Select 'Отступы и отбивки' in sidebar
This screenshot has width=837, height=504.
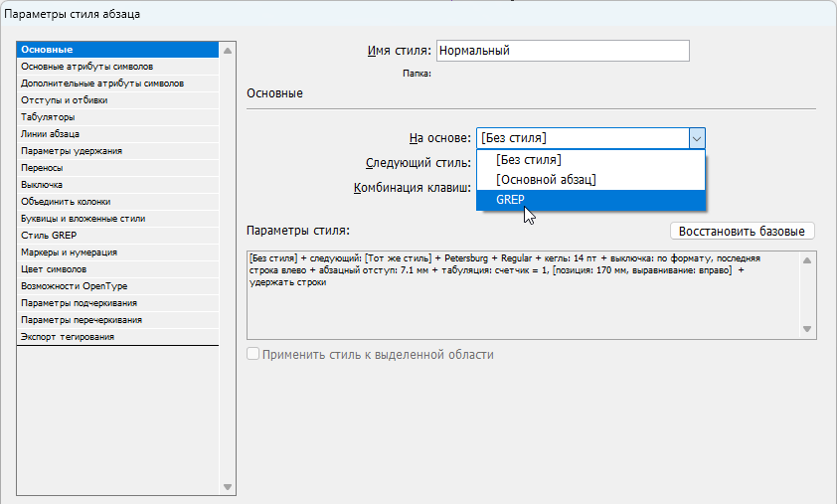click(x=66, y=100)
